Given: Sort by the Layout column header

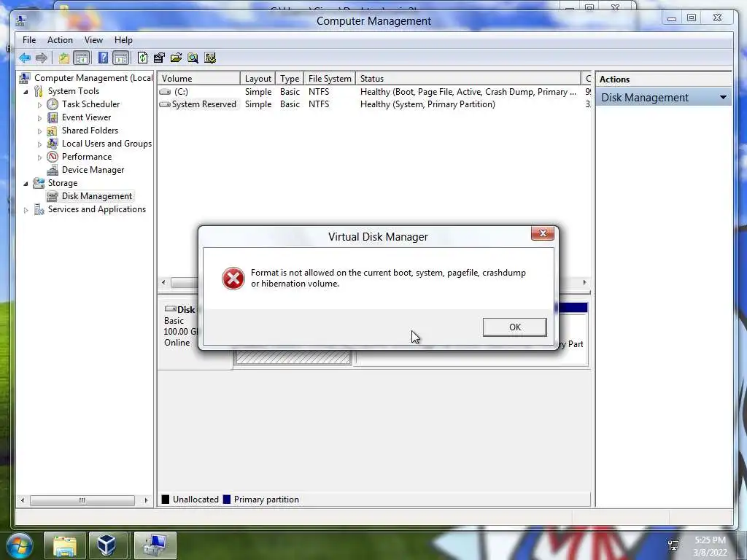Looking at the screenshot, I should point(258,79).
